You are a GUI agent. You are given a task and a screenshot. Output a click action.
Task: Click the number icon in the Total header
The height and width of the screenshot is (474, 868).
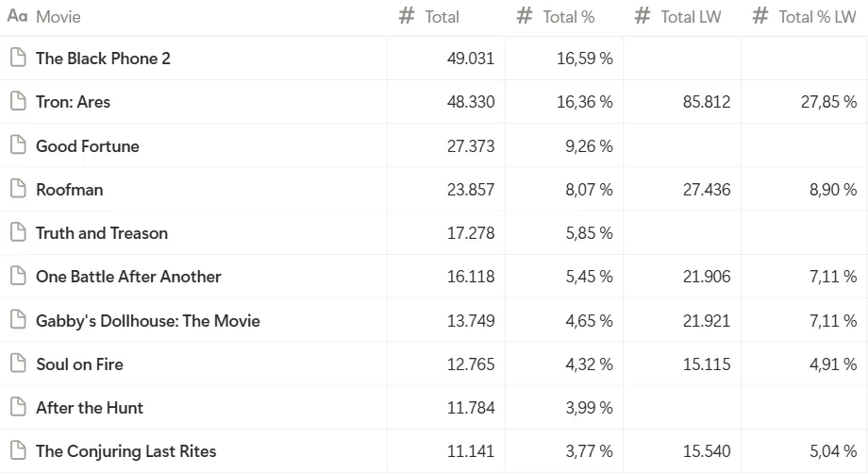[407, 16]
